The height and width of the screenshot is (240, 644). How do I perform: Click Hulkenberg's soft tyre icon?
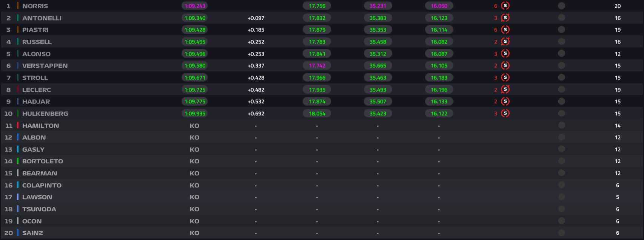tap(505, 113)
